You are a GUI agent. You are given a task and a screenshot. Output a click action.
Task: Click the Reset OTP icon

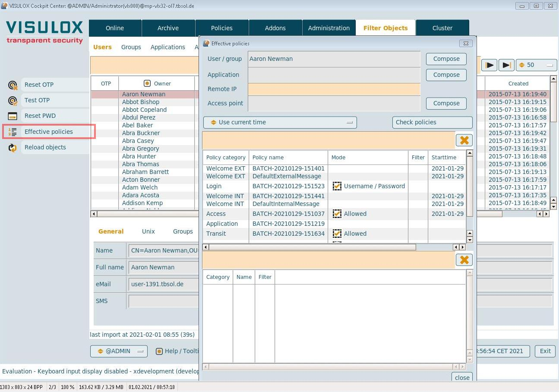click(13, 85)
